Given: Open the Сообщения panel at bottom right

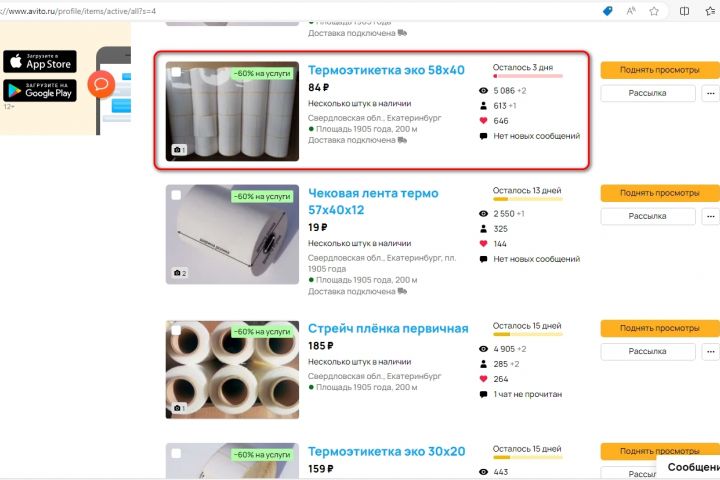Looking at the screenshot, I should (688, 467).
